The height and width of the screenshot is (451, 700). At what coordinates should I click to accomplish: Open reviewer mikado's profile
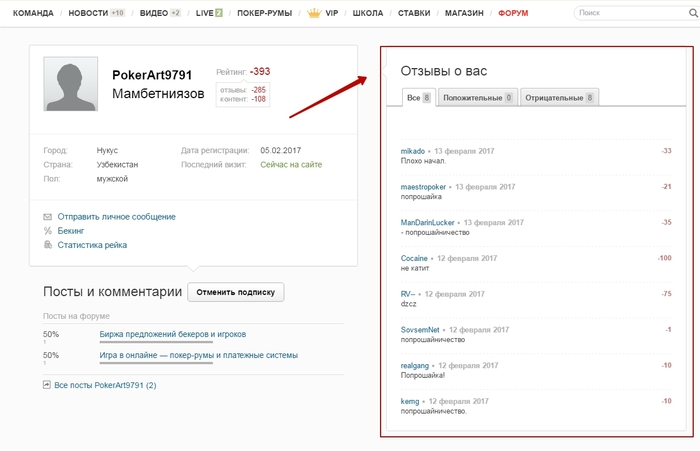tap(412, 151)
